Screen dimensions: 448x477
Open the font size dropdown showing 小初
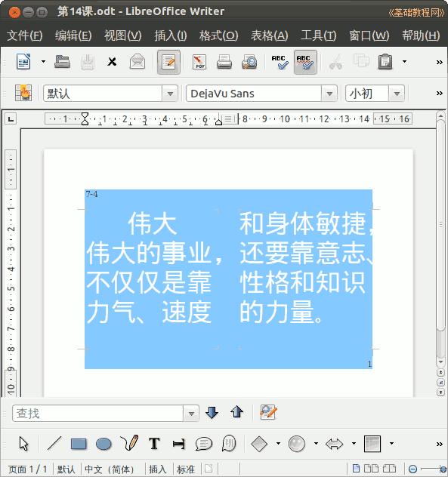(397, 94)
